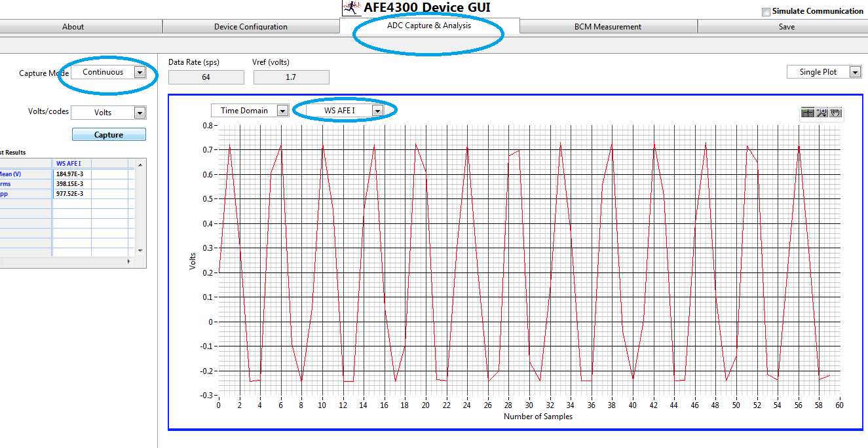Image resolution: width=868 pixels, height=448 pixels.
Task: Select the pan hand graph tool
Action: (835, 113)
